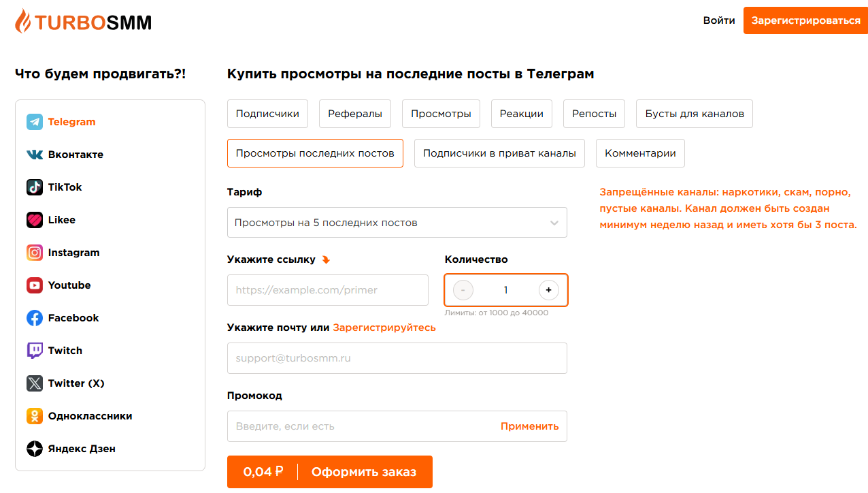Click the Telegram label in sidebar
Viewport: 868px width, 493px height.
point(72,122)
